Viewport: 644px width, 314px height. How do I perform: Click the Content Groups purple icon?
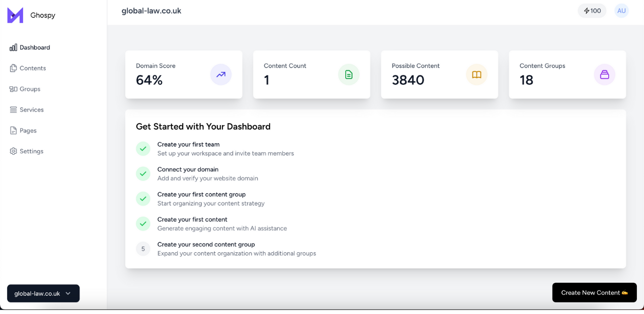(x=604, y=74)
